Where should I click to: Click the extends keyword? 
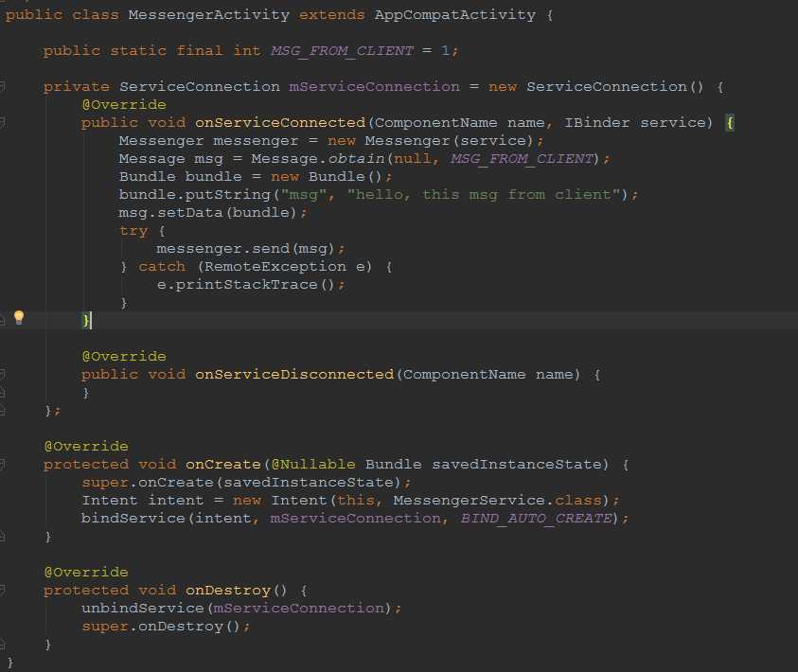332,15
